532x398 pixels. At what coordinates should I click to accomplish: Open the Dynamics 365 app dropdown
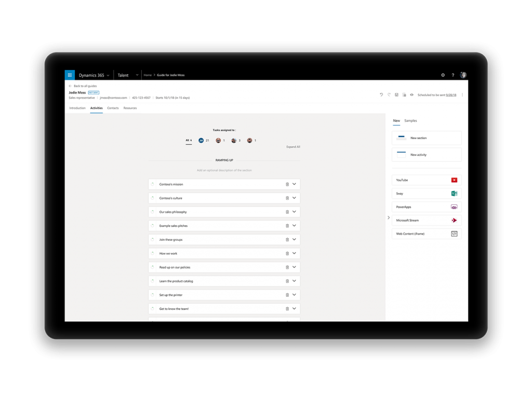point(109,75)
